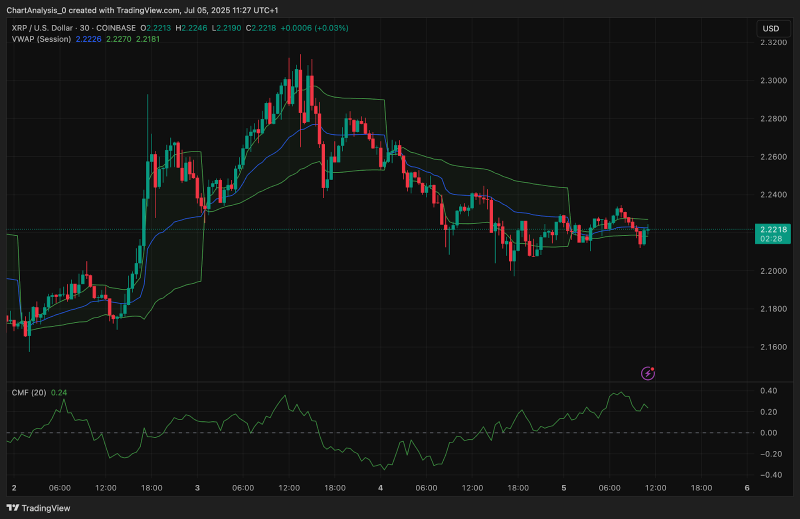This screenshot has height=519, width=800.
Task: Select the VWAP (Session) indicator legend
Action: (x=41, y=39)
